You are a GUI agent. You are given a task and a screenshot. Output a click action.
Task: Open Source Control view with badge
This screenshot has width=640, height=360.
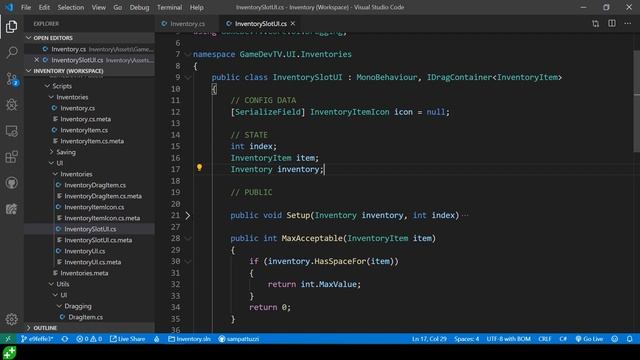tap(11, 79)
